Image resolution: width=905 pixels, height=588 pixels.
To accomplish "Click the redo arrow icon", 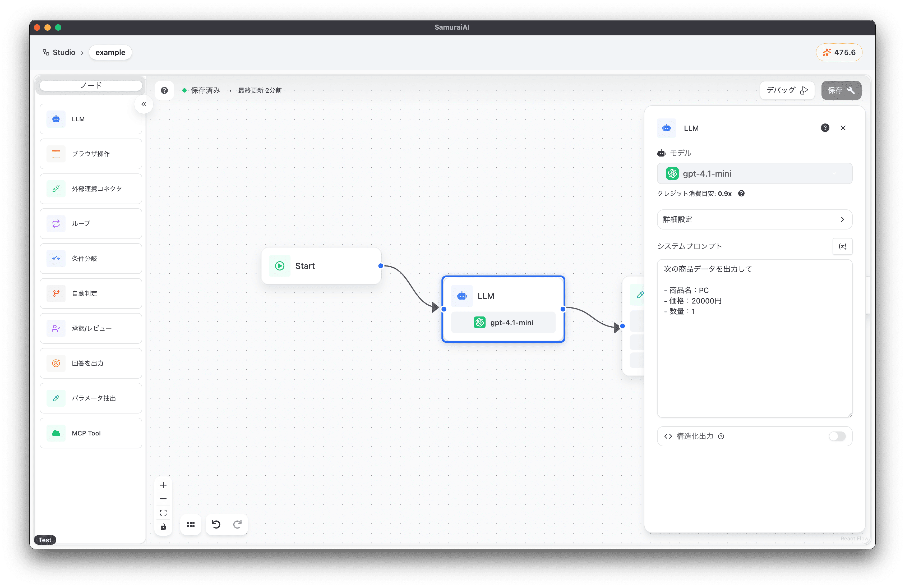I will 237,525.
